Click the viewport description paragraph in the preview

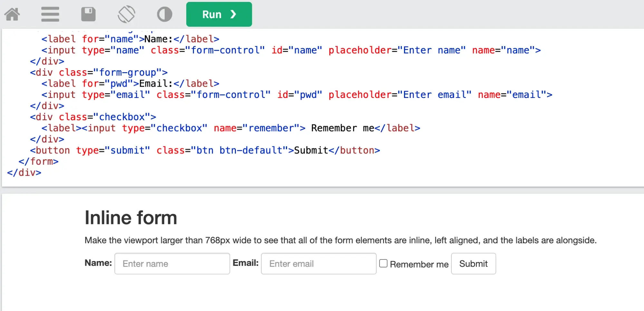click(340, 240)
